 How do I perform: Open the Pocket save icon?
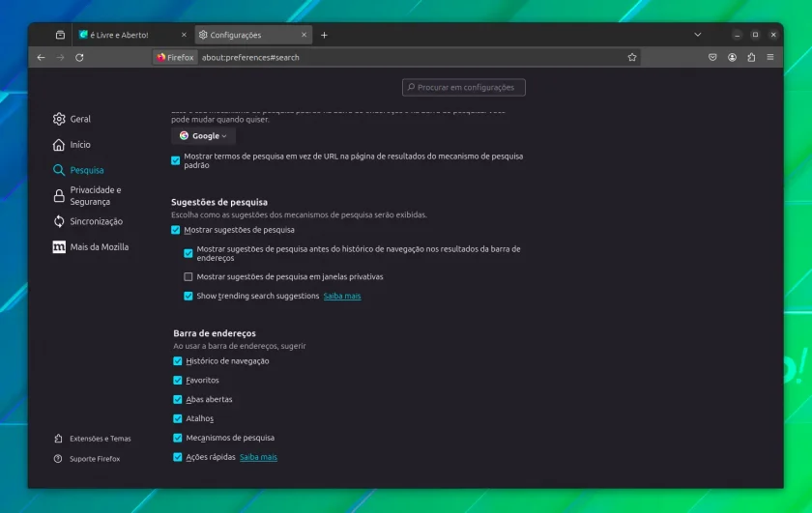pyautogui.click(x=712, y=57)
